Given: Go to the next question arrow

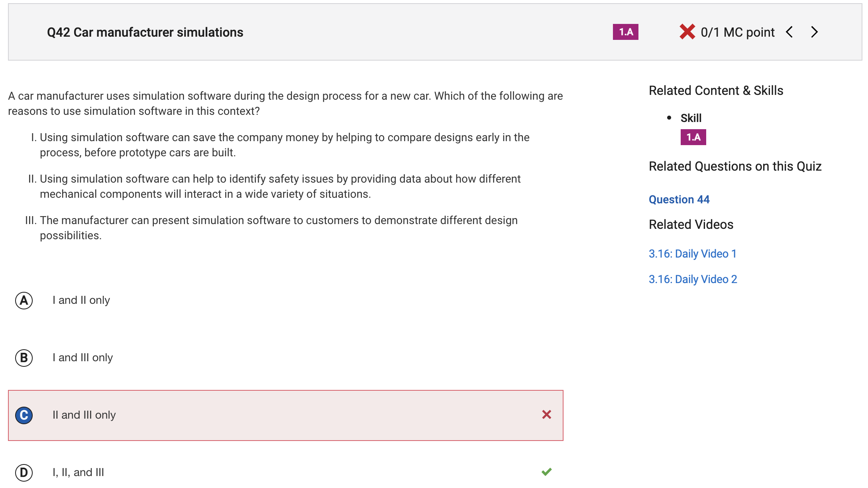Looking at the screenshot, I should click(814, 32).
